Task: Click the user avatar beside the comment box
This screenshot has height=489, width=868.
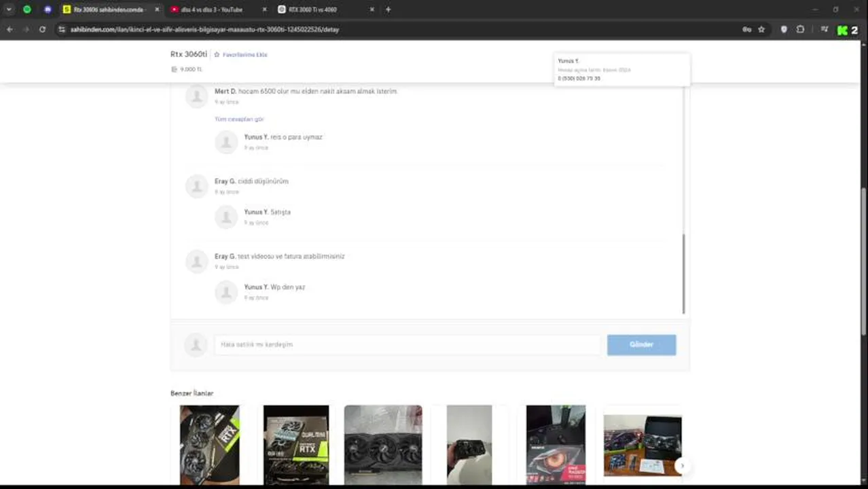Action: click(x=196, y=344)
